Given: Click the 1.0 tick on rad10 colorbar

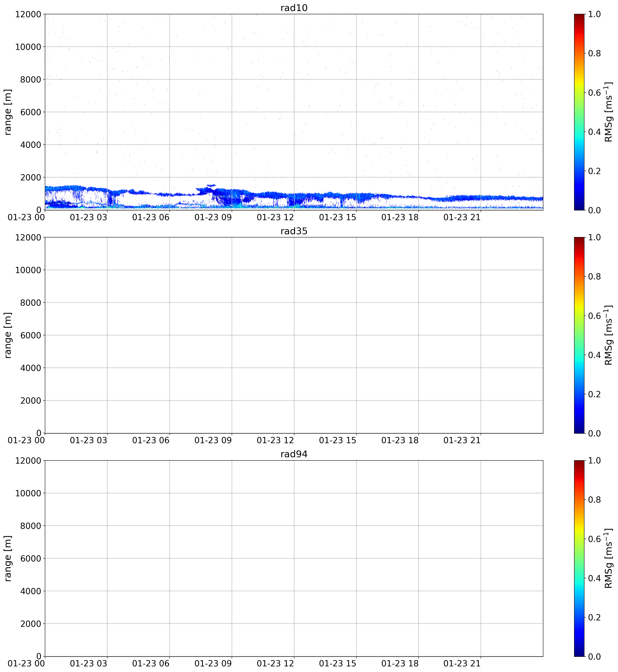Looking at the screenshot, I should tap(594, 14).
